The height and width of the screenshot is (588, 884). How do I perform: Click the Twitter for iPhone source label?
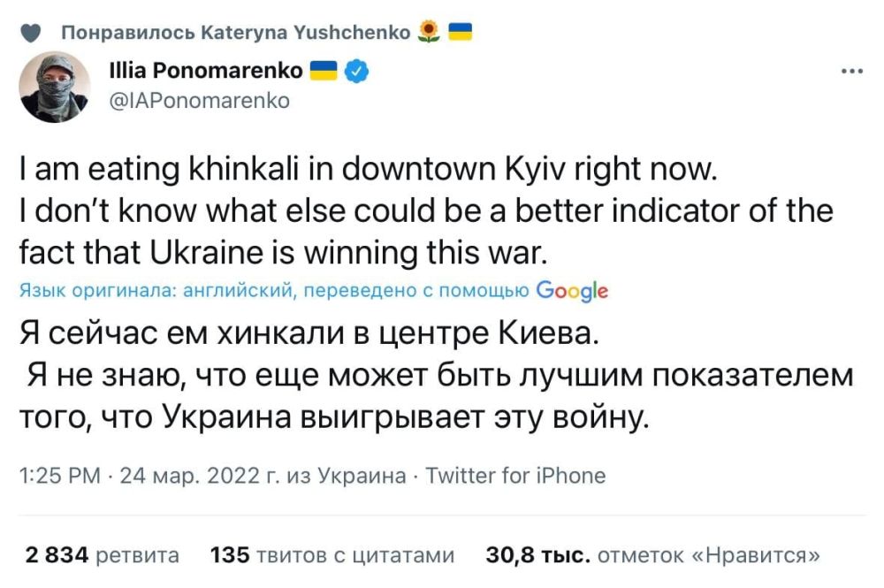pos(515,474)
